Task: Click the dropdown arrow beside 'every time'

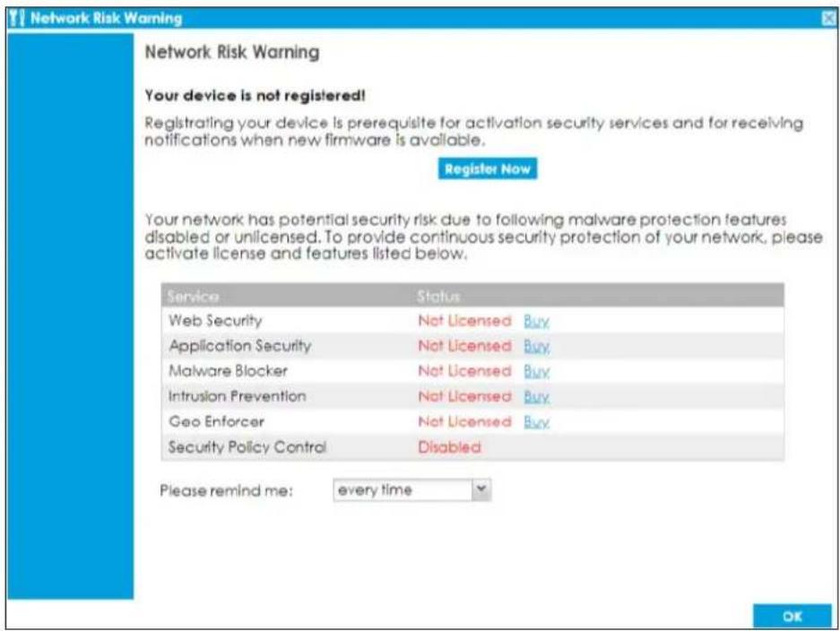Action: [x=481, y=489]
